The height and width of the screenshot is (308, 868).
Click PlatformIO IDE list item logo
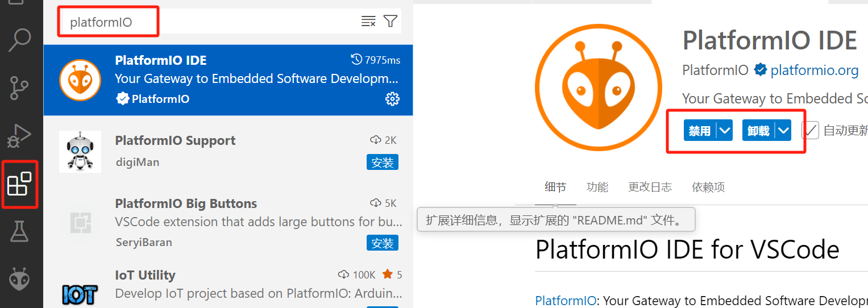coord(80,80)
